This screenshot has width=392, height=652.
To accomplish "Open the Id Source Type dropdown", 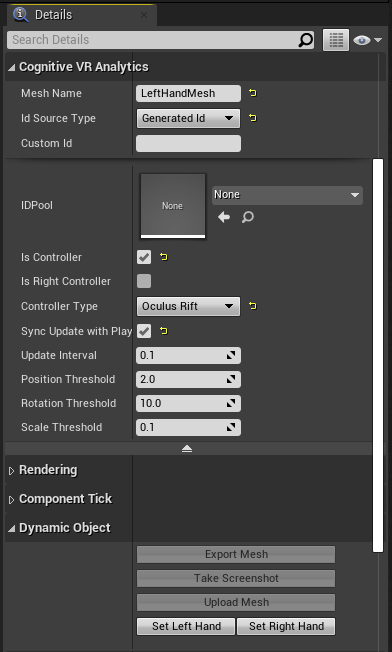I will click(188, 118).
